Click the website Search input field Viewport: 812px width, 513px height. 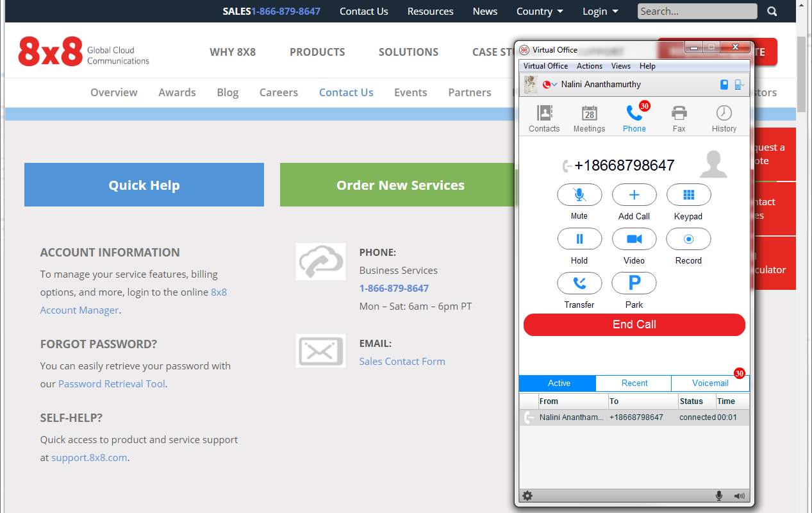(x=697, y=12)
